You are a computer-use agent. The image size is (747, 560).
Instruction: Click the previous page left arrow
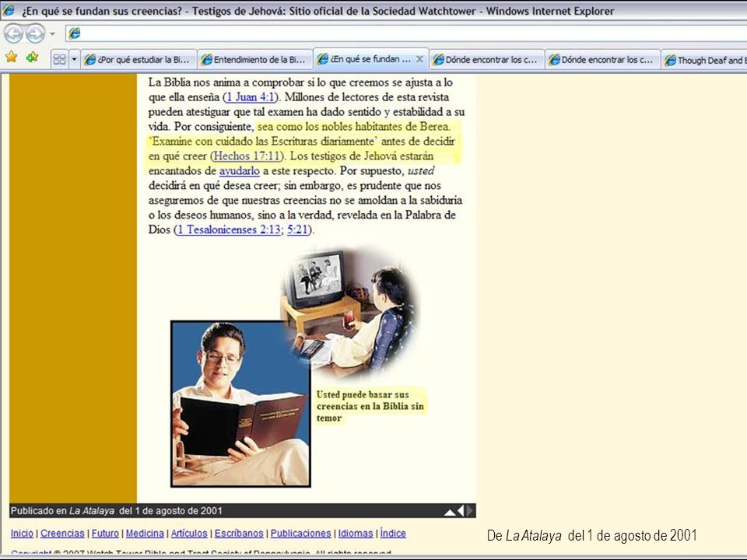(461, 510)
